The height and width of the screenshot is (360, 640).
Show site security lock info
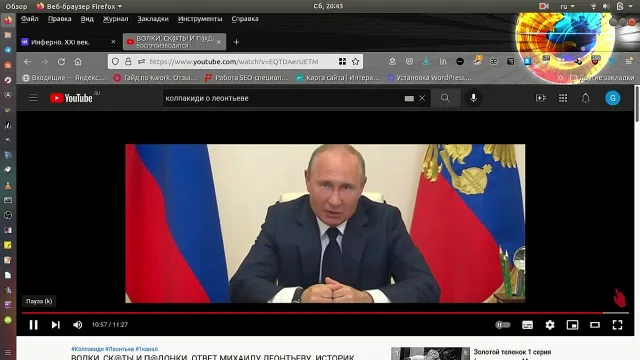(x=128, y=62)
